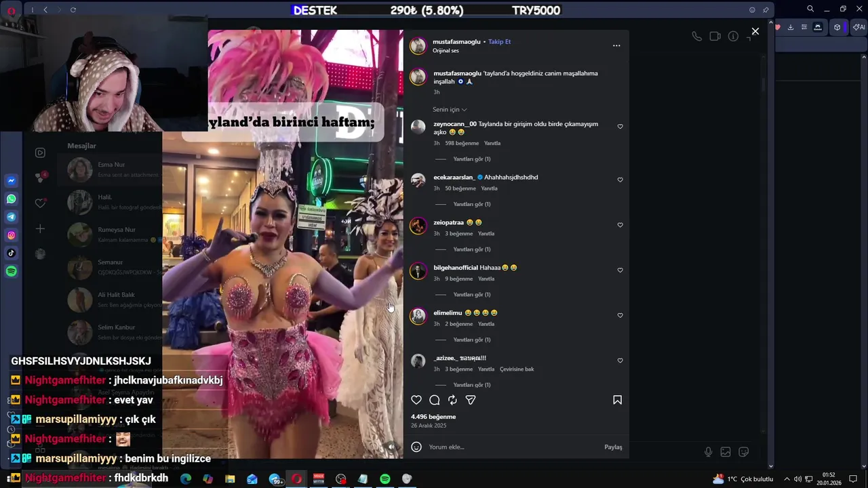Open easy setup sliders icon
Image resolution: width=868 pixels, height=488 pixels.
point(804,27)
